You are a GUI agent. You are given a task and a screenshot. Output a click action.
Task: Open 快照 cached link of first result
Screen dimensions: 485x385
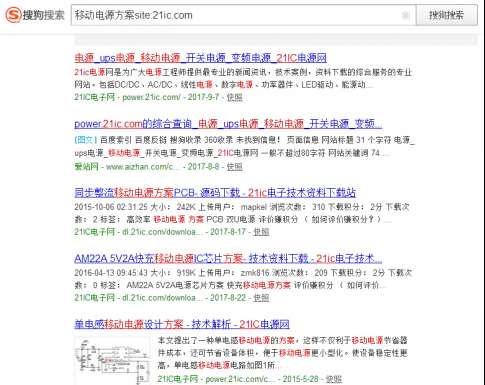pos(234,97)
